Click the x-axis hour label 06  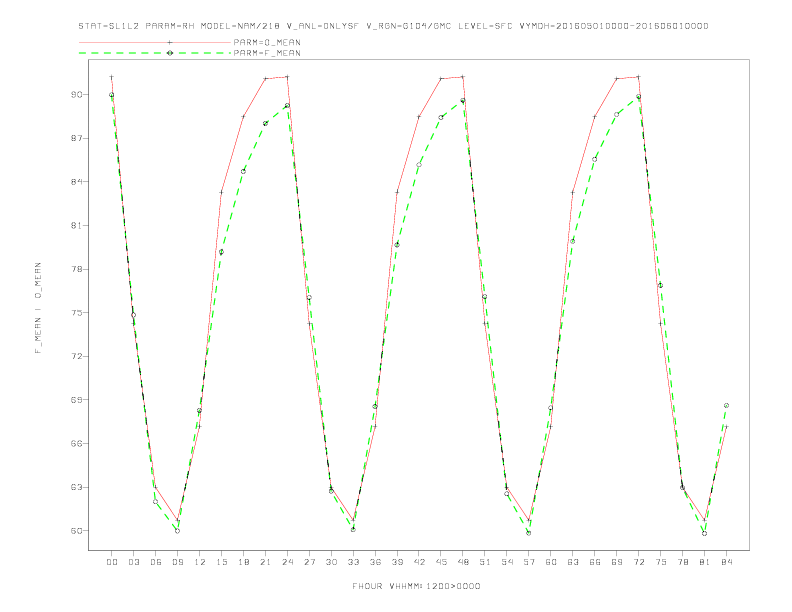coord(156,562)
